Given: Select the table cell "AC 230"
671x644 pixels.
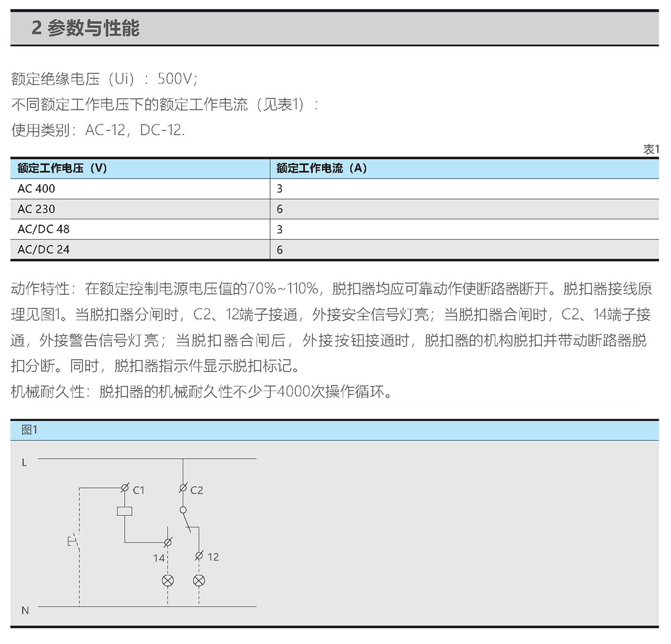Looking at the screenshot, I should [36, 209].
